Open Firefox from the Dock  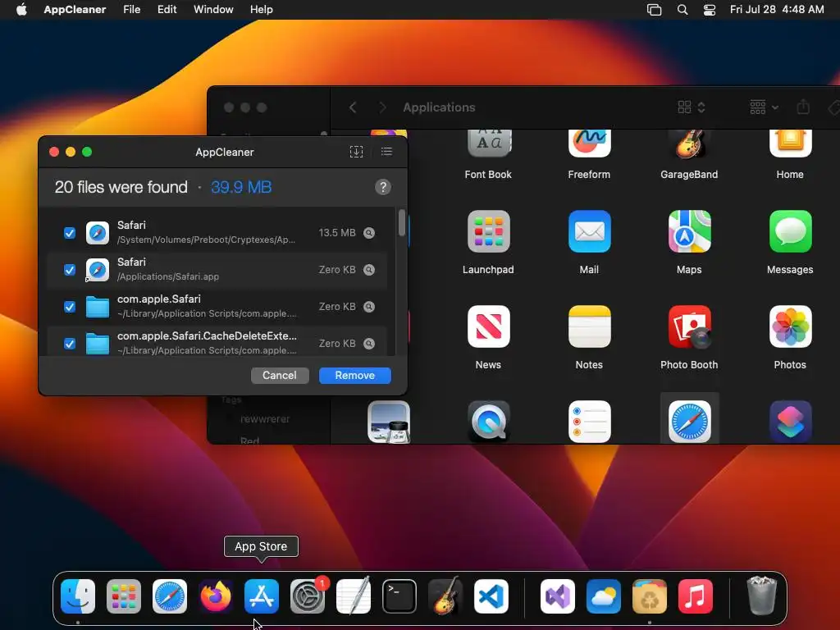click(x=216, y=596)
